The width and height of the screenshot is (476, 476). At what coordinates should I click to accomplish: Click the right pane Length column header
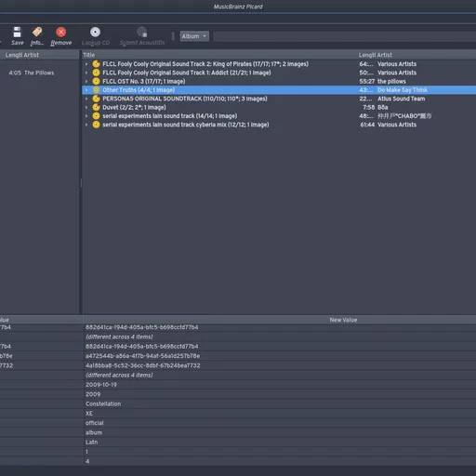point(367,55)
